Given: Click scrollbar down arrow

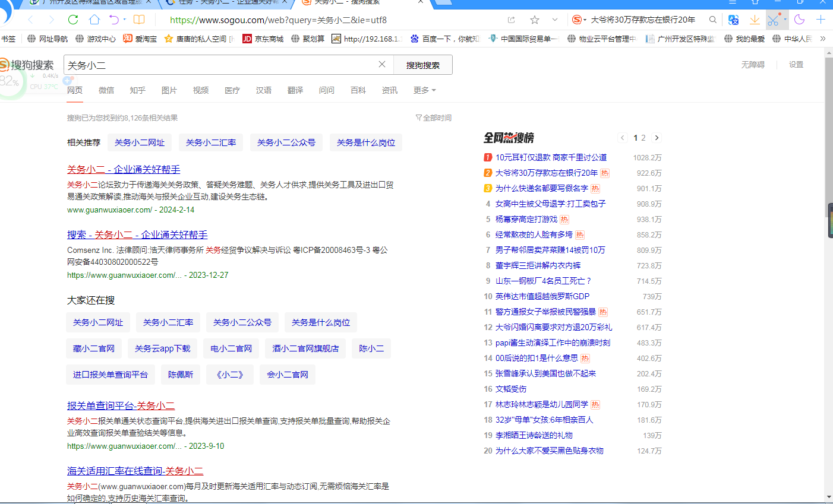Looking at the screenshot, I should pyautogui.click(x=829, y=497).
